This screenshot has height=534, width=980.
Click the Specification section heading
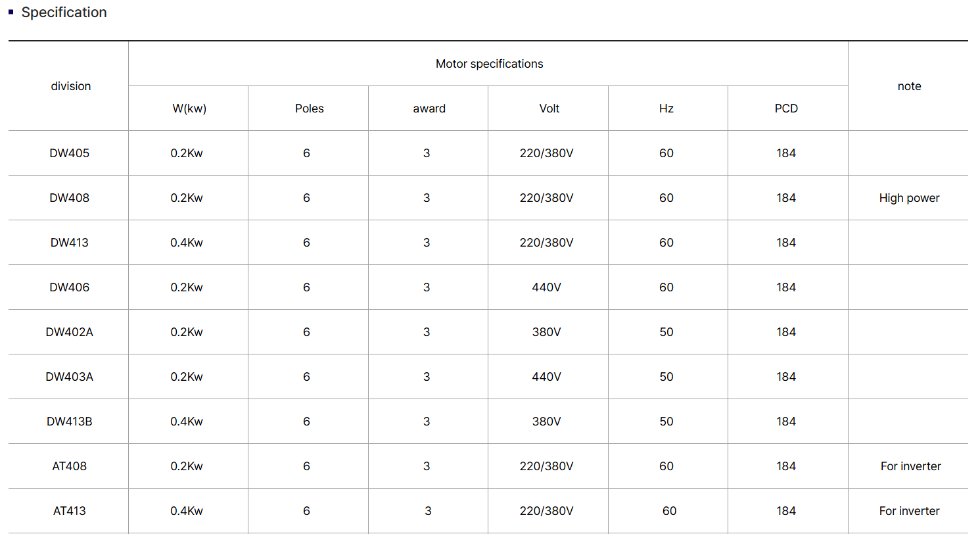(64, 12)
